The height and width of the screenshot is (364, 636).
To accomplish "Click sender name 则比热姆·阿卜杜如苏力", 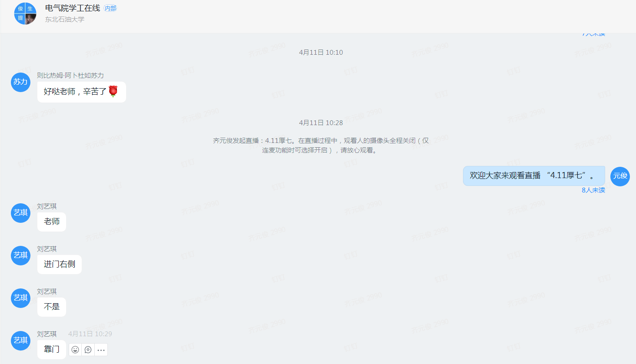I will [x=70, y=75].
